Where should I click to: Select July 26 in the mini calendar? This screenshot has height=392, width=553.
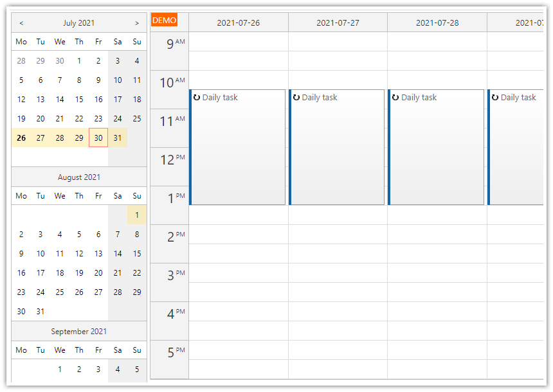[21, 138]
